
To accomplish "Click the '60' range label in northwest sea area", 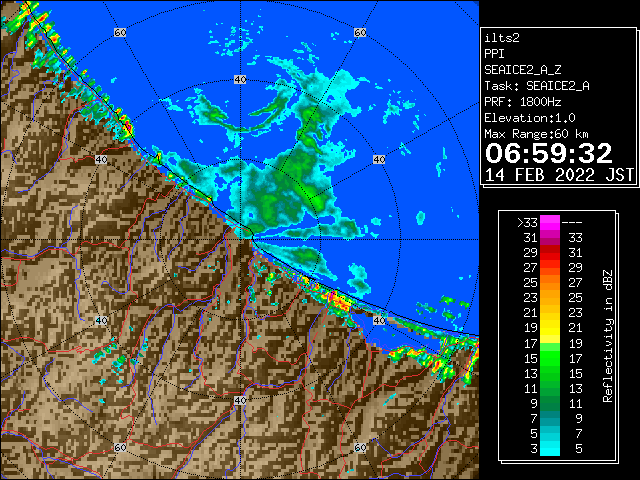I will click(x=120, y=32).
